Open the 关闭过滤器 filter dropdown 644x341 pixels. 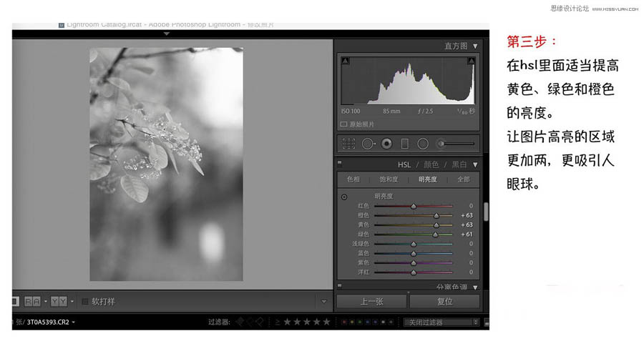[x=441, y=322]
